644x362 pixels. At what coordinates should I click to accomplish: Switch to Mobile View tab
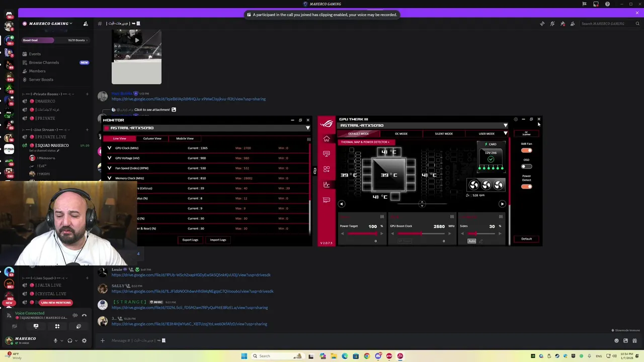click(x=185, y=139)
